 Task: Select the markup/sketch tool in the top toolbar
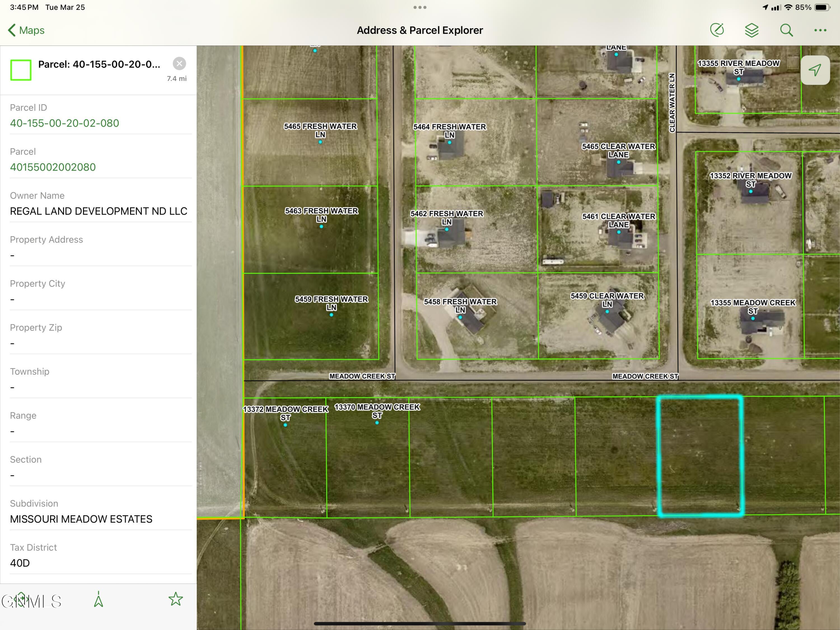[x=718, y=30]
